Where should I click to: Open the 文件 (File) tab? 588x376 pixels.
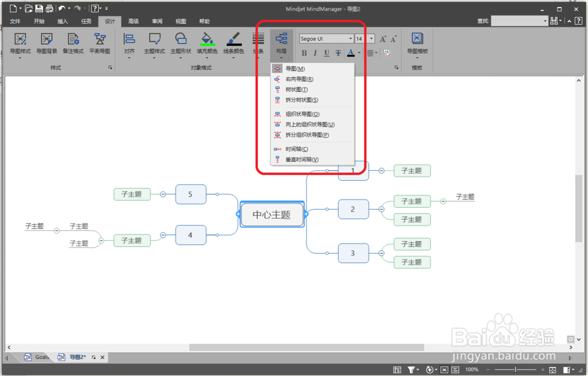(15, 21)
